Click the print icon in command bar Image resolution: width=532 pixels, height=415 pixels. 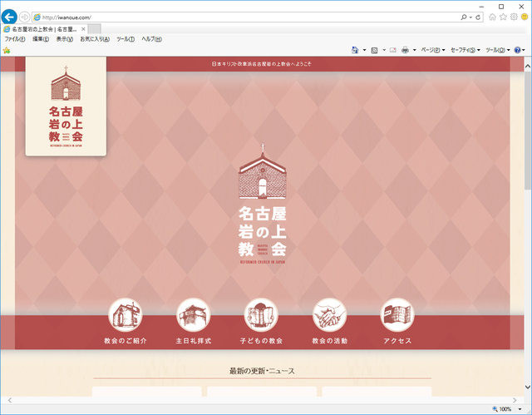tap(405, 50)
